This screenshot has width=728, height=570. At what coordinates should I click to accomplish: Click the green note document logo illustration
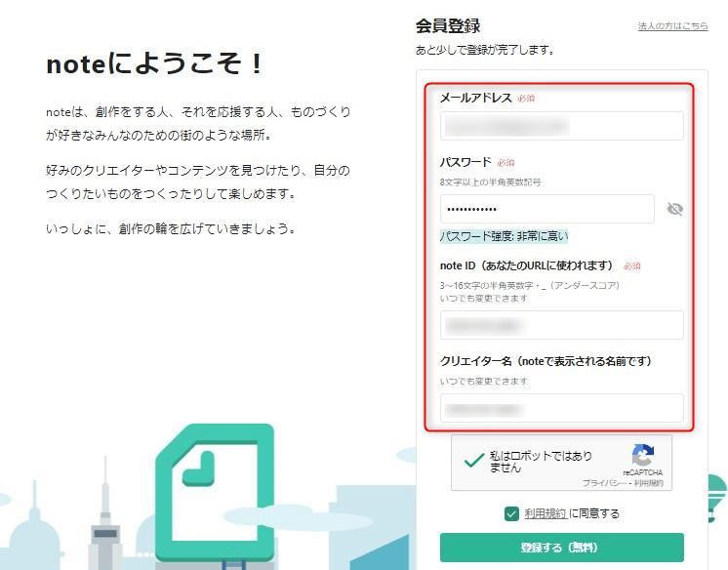pyautogui.click(x=215, y=493)
